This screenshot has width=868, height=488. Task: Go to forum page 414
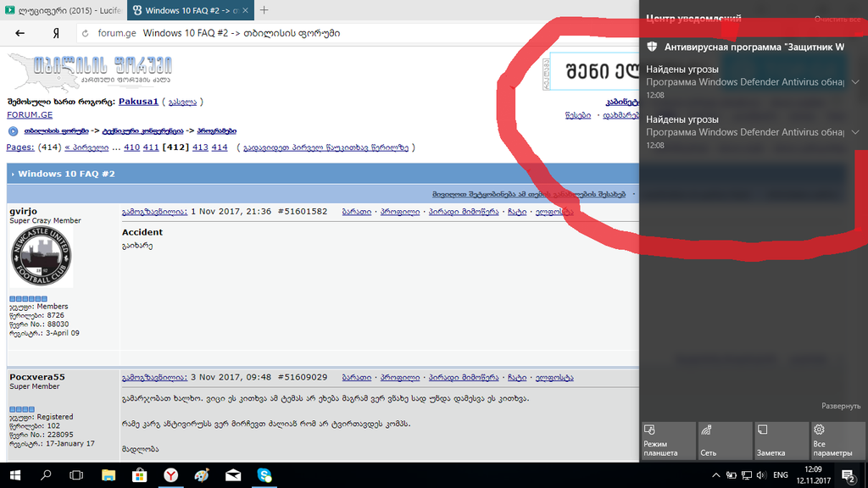click(220, 147)
